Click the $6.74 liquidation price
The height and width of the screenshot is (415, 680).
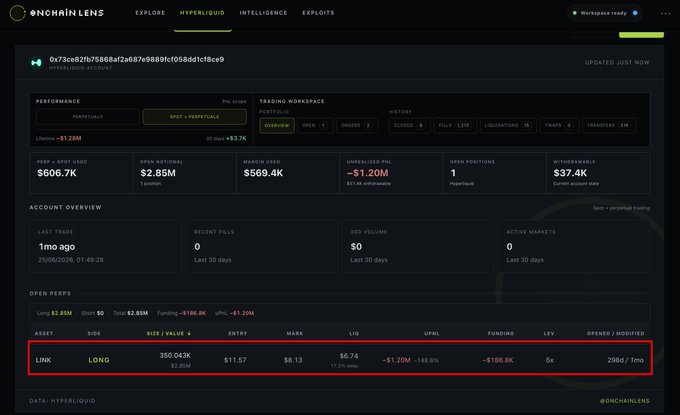tap(349, 356)
